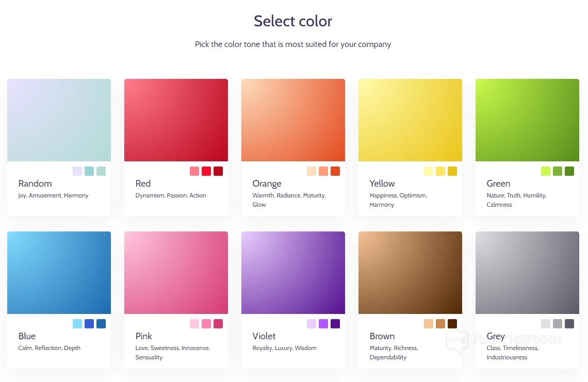Click the darkest violet swatch square
The width and height of the screenshot is (588, 382).
click(x=335, y=324)
